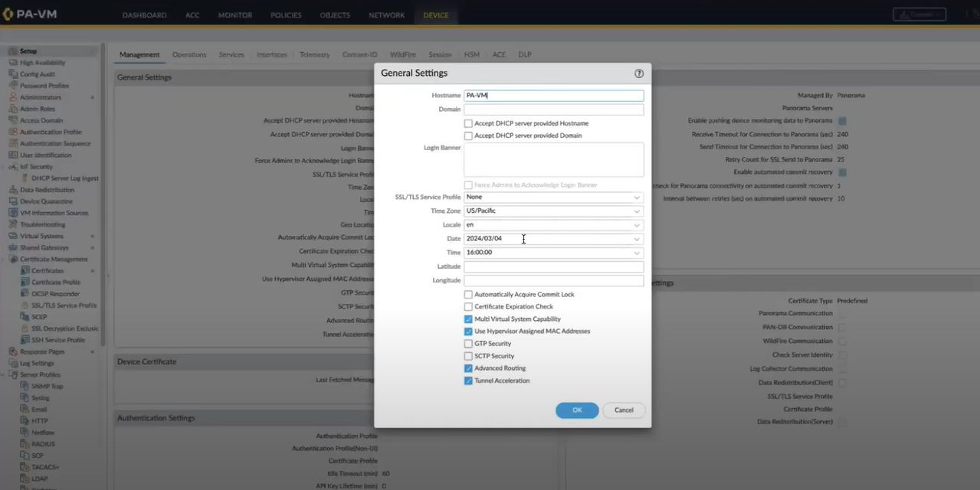This screenshot has width=980, height=490.
Task: Expand the SSL/TLS Service Profile dropdown
Action: (636, 198)
